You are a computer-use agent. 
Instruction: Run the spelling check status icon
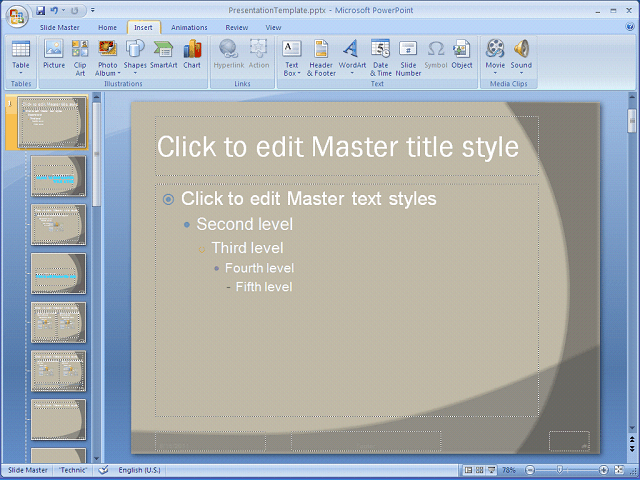[x=104, y=470]
